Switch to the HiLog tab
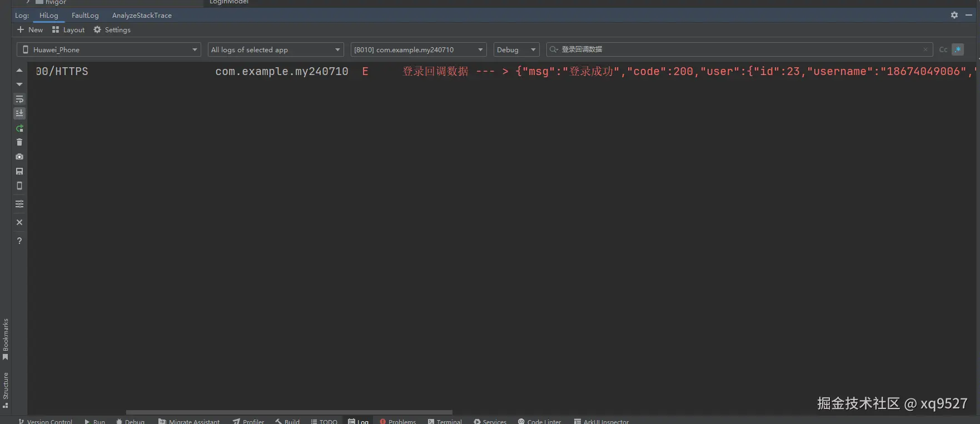The height and width of the screenshot is (424, 980). (x=49, y=16)
